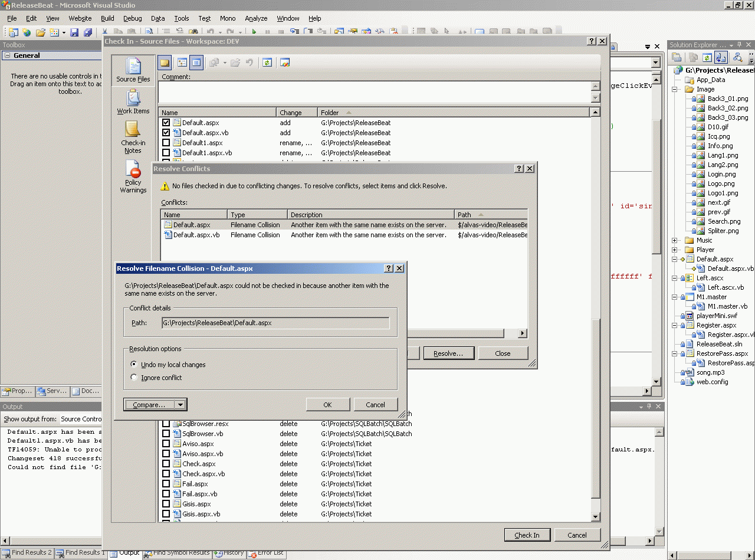Click the help button on Resolve Filename Collision dialog
This screenshot has height=560, width=755.
point(389,268)
